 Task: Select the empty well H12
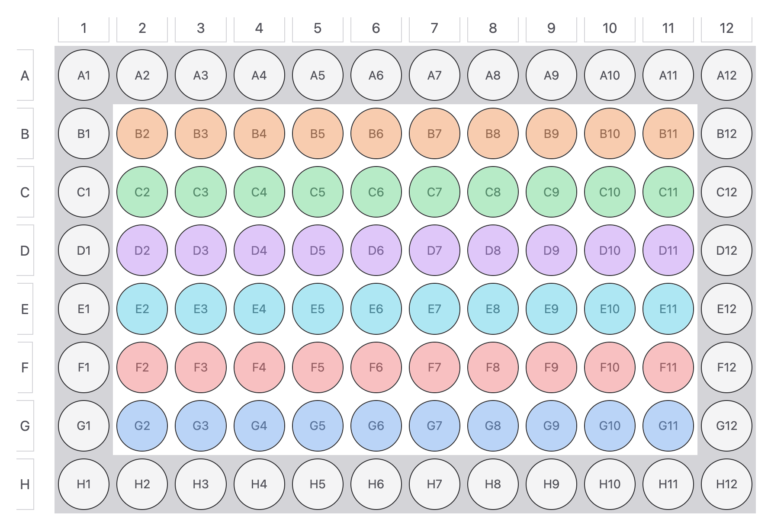[726, 484]
